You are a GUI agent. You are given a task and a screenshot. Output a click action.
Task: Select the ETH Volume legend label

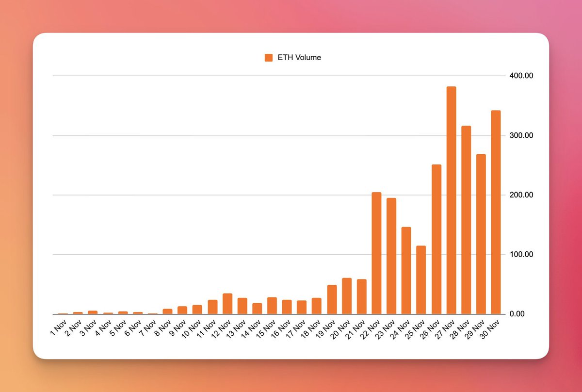(x=298, y=58)
